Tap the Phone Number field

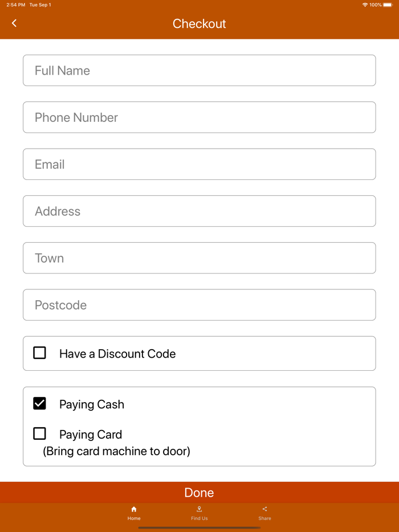(x=199, y=117)
